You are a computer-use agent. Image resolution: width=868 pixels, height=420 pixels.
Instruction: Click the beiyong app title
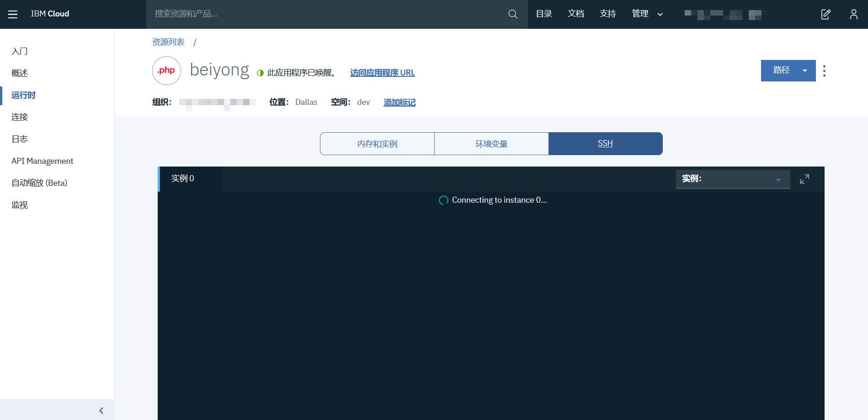(219, 70)
